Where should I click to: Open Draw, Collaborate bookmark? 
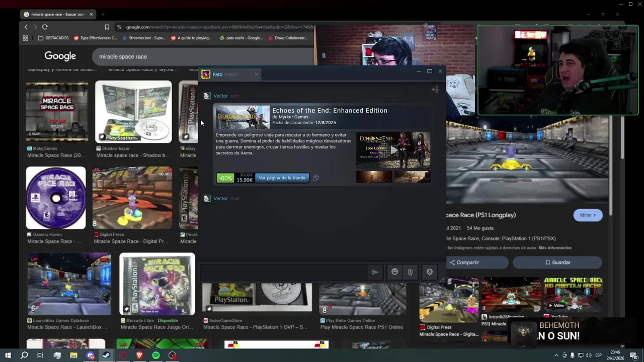pos(287,38)
